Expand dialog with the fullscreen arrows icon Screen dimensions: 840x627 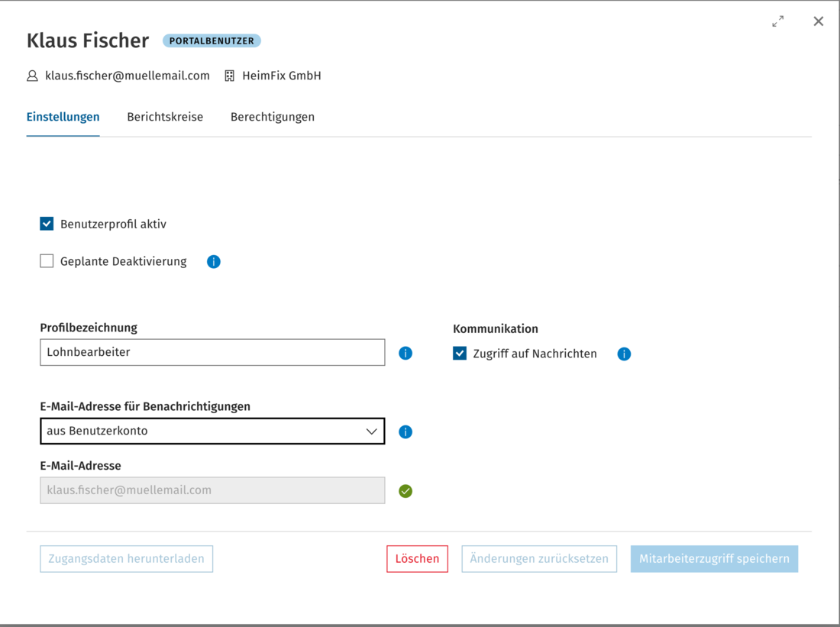click(778, 21)
